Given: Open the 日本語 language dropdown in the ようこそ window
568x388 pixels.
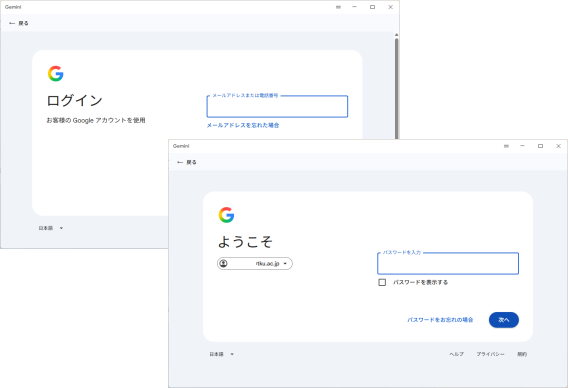Looking at the screenshot, I should point(221,354).
